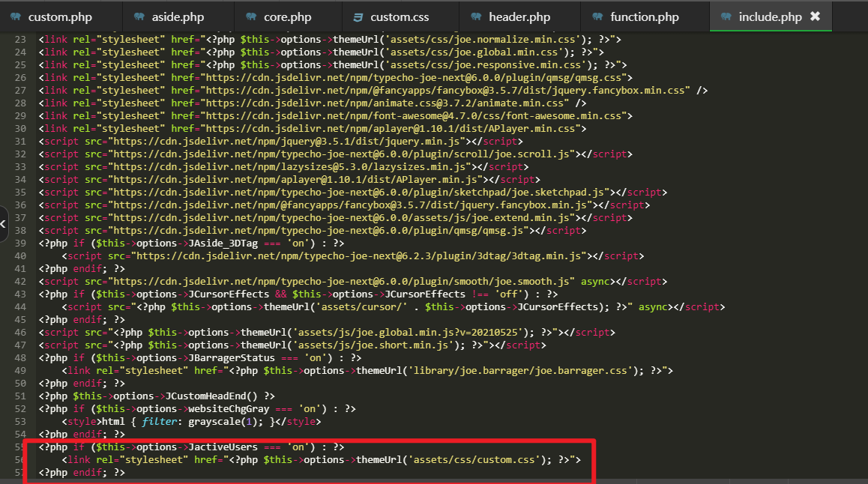
Task: Click the PHP elephant icon on custom.php tab
Action: pos(16,16)
